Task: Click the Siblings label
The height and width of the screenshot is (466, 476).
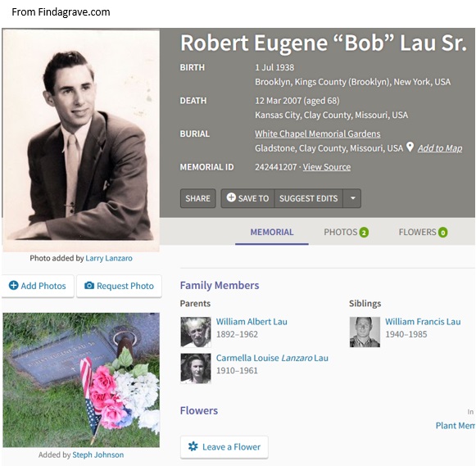Action: click(x=365, y=303)
